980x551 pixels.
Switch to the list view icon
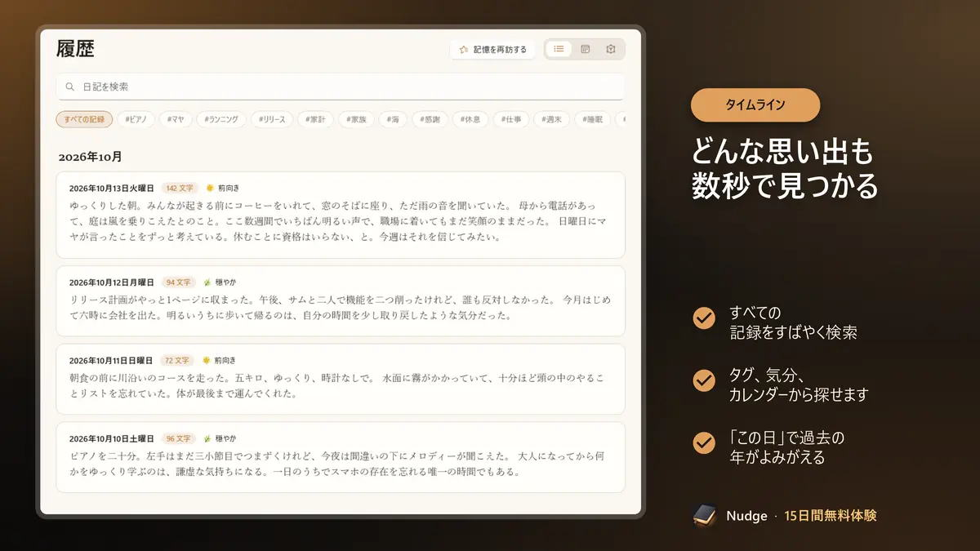(x=559, y=49)
